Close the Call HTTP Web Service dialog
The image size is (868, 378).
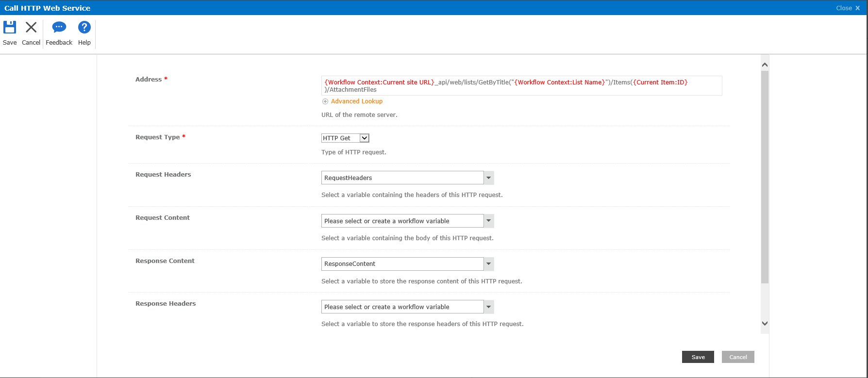(x=848, y=8)
